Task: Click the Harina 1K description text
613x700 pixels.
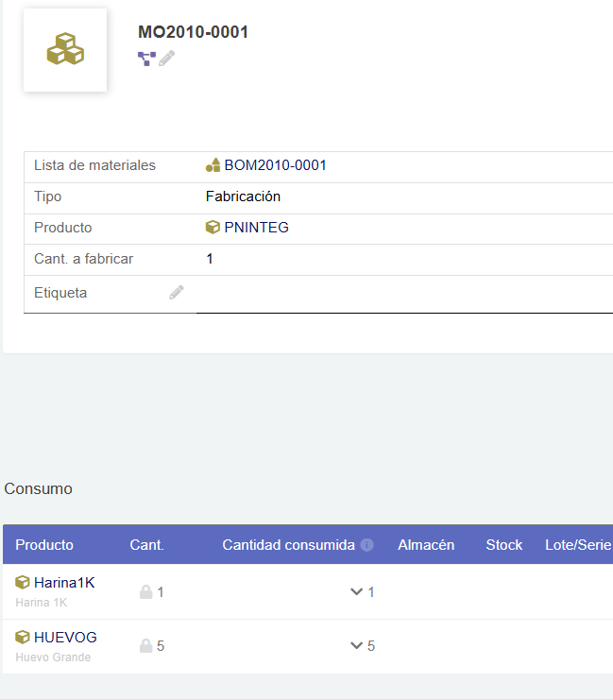Action: coord(41,603)
